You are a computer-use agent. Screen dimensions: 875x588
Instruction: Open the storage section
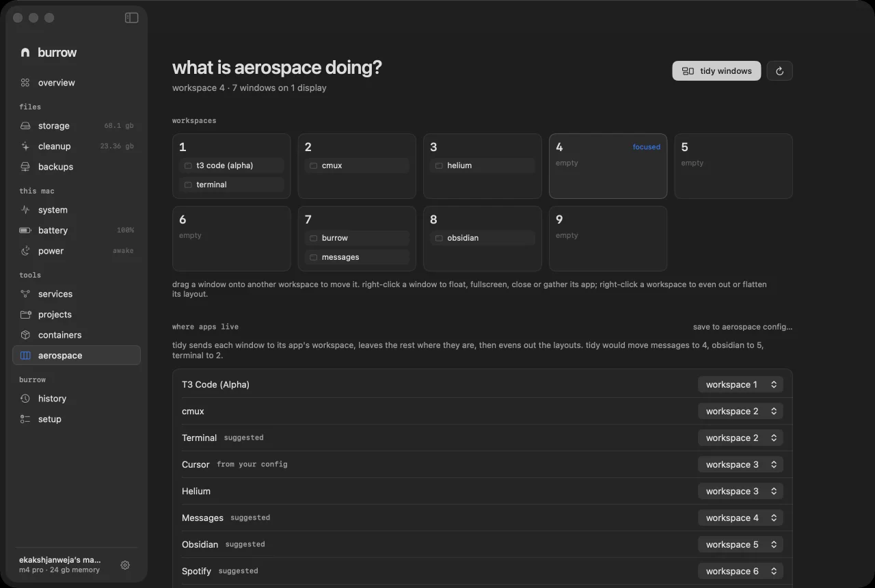77,126
